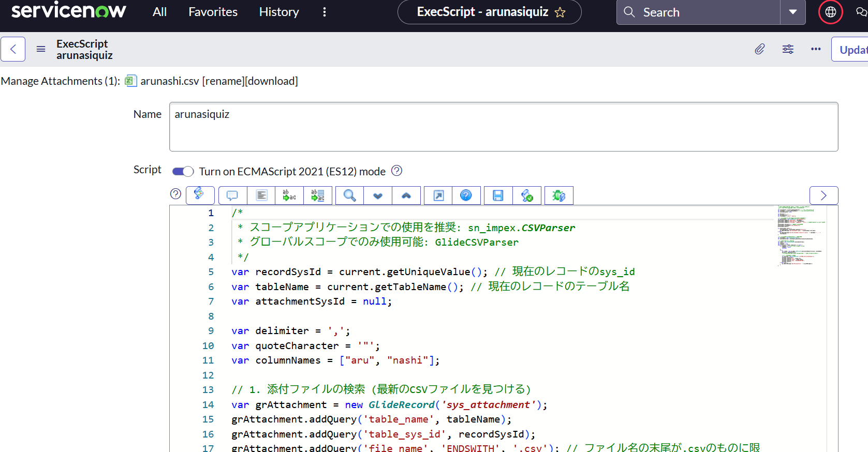Click the Name text field
The width and height of the screenshot is (868, 452).
point(504,127)
